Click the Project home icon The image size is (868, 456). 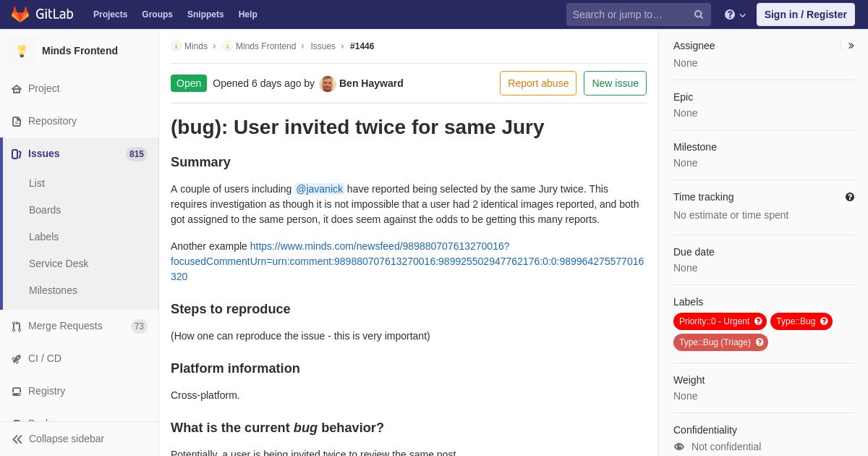tap(17, 89)
